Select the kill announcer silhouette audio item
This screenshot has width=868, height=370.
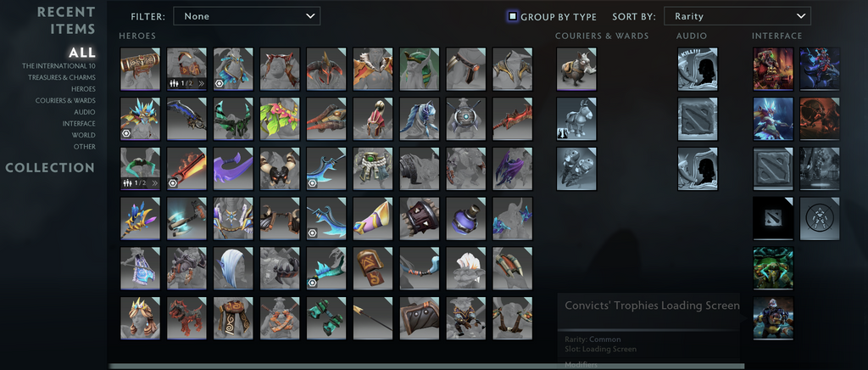click(x=698, y=69)
